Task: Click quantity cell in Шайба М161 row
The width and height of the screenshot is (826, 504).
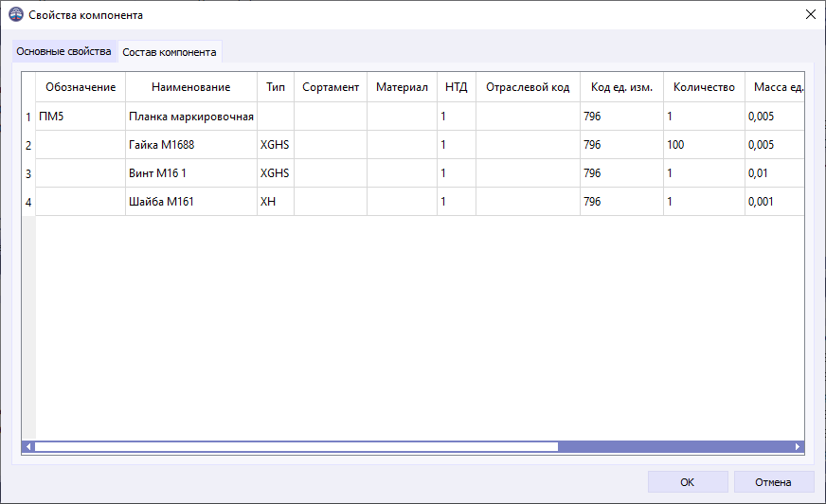Action: (704, 202)
